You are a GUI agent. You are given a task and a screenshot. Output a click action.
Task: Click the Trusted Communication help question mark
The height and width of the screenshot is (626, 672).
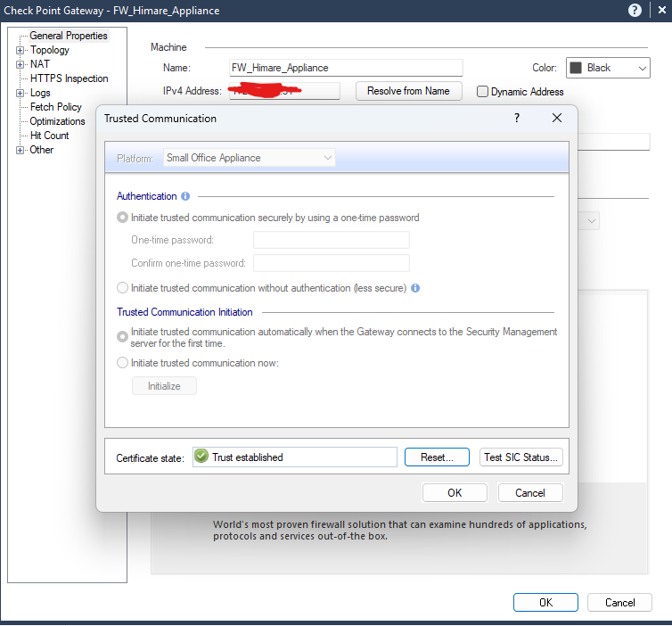point(517,118)
